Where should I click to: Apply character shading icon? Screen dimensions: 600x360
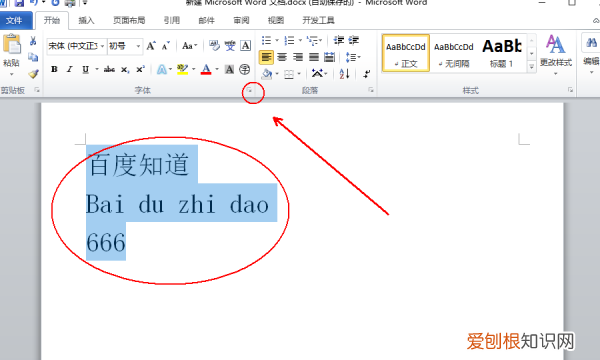coord(229,69)
